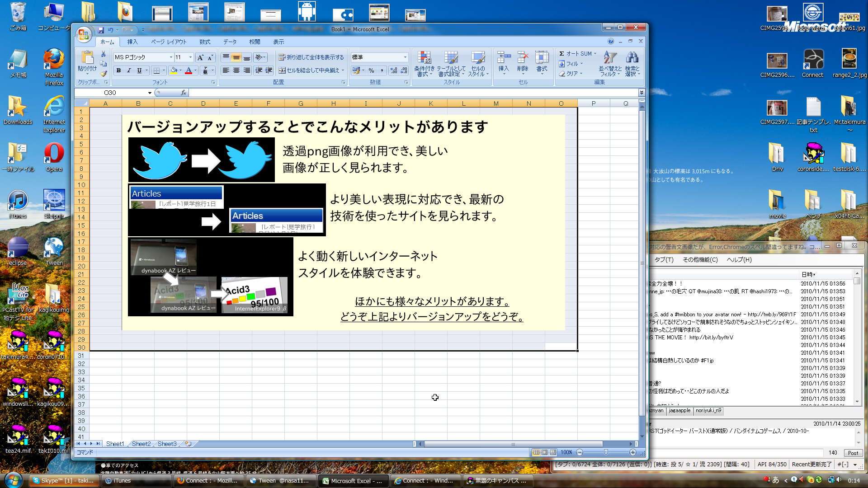Apply red font color button
The width and height of the screenshot is (868, 488).
[x=189, y=70]
